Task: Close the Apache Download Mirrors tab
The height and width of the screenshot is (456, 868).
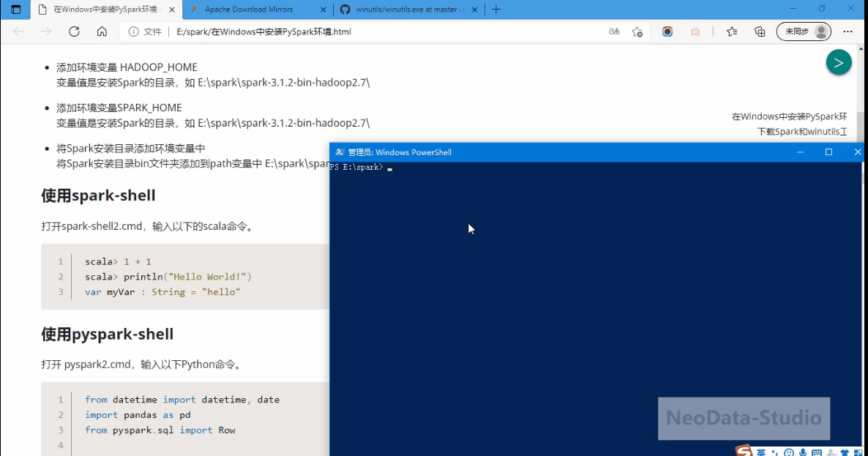Action: (x=323, y=10)
